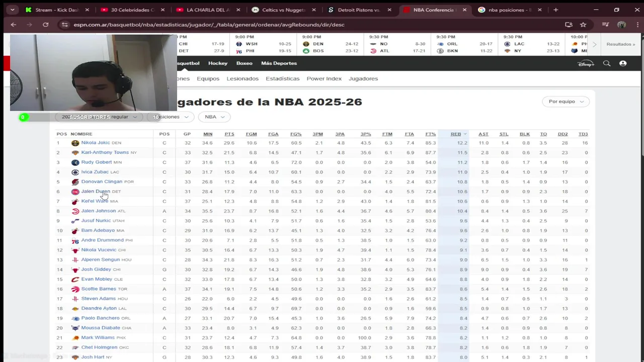Open a new browser tab
Screen dimensions: 644x362
click(555, 10)
